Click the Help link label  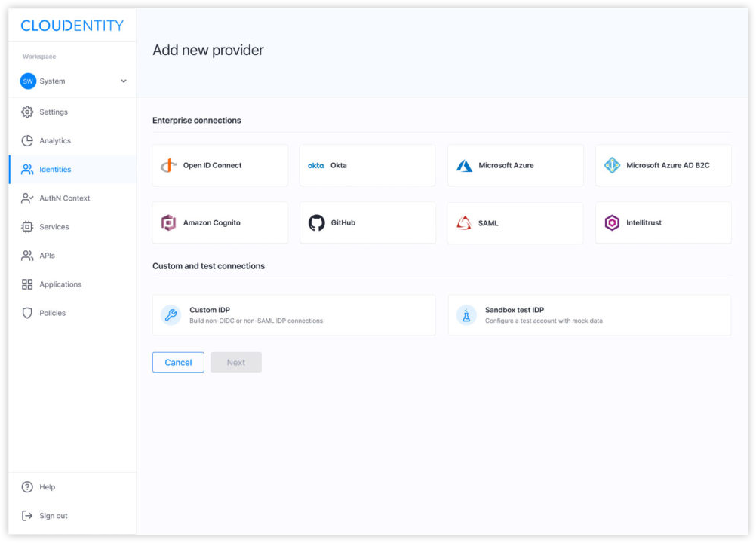point(48,487)
